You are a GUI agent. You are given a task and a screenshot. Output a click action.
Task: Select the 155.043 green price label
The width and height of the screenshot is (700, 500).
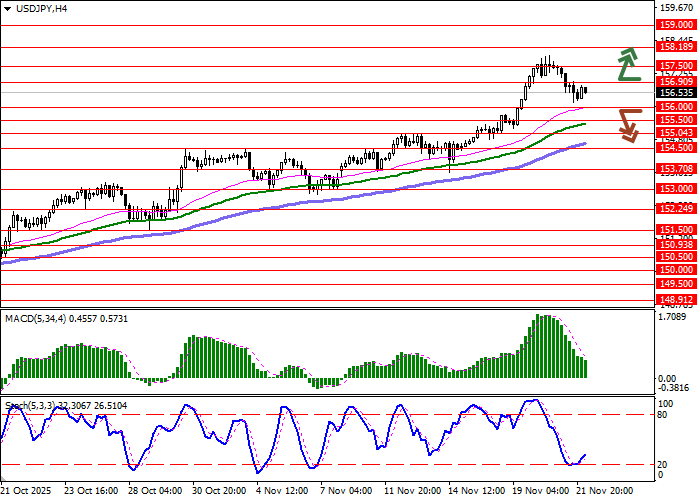tap(676, 132)
